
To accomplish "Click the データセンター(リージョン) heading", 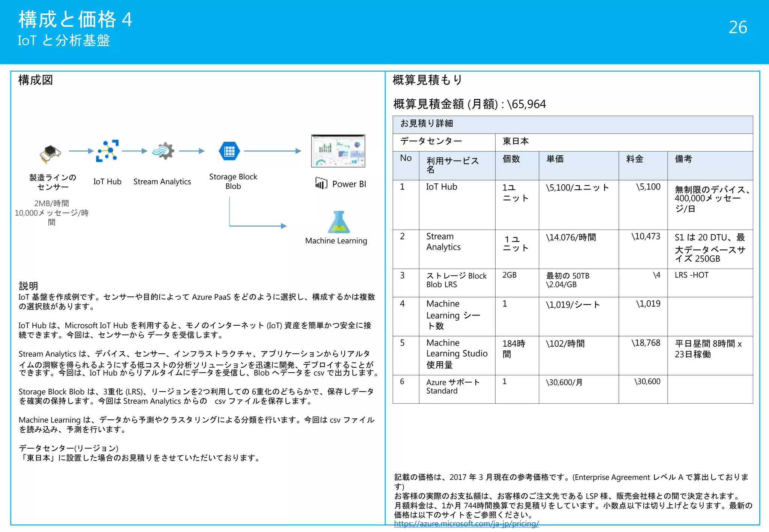I will 68,448.
